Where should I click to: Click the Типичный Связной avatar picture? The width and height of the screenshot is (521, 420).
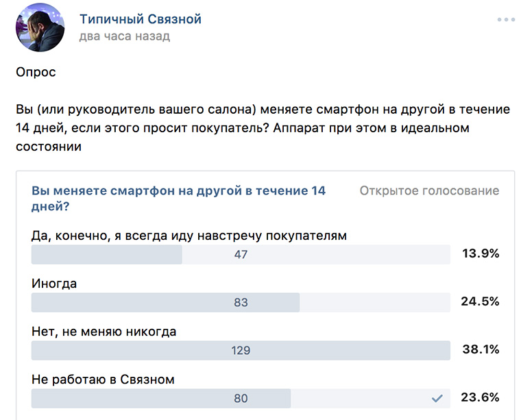point(40,27)
